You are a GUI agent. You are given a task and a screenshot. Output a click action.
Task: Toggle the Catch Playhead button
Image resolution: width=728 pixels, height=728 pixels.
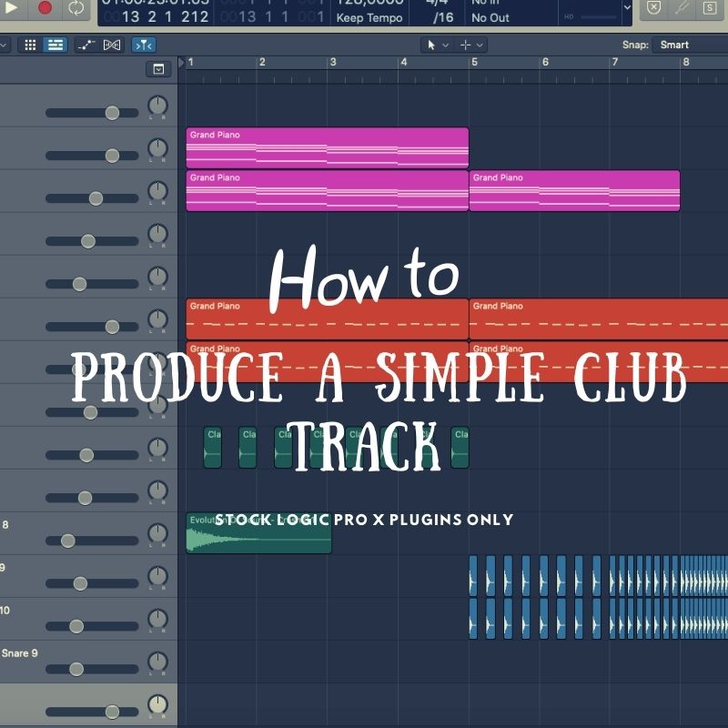click(144, 45)
